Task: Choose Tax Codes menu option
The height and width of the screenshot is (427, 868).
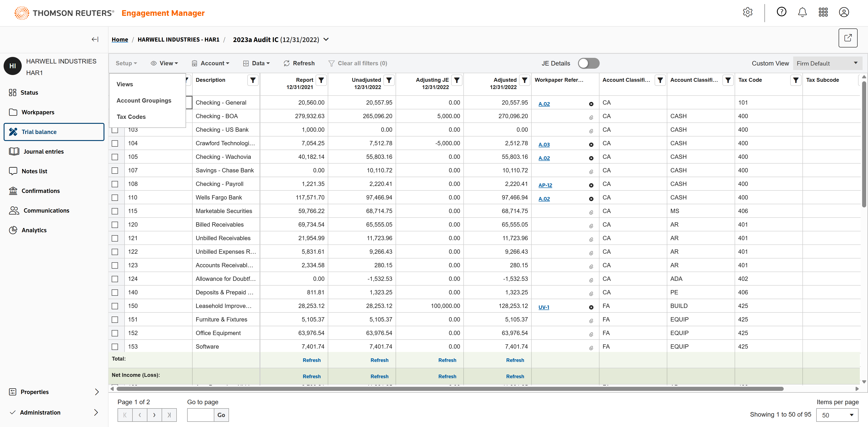Action: [131, 117]
